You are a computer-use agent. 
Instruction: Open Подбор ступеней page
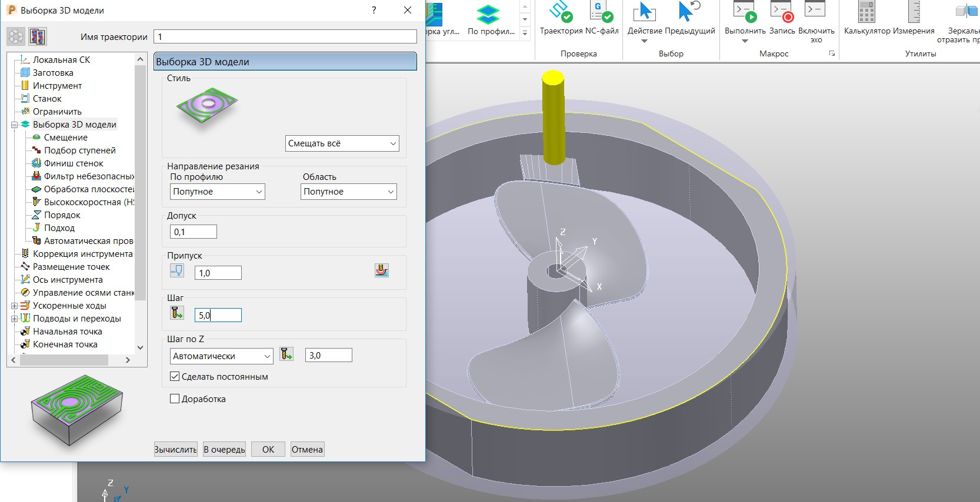coord(79,150)
